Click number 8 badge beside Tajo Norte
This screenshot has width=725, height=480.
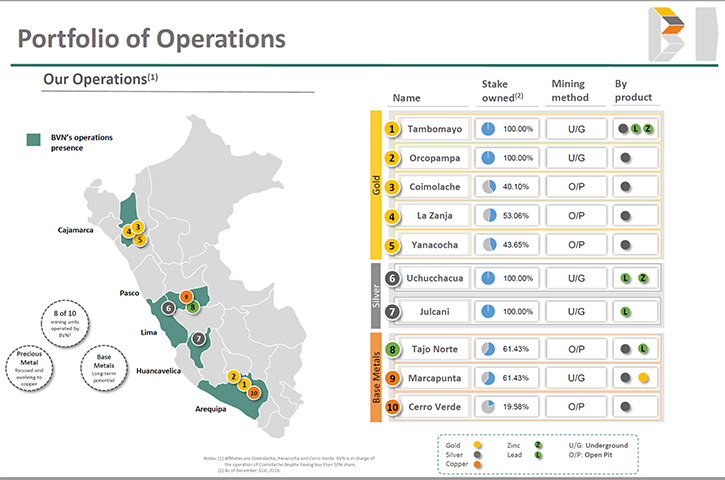pos(392,349)
